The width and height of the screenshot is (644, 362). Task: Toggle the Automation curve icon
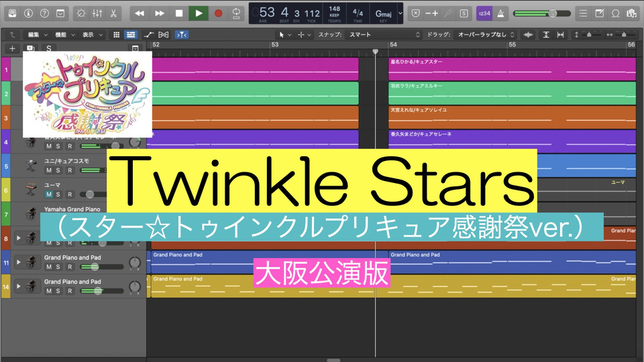coord(149,35)
